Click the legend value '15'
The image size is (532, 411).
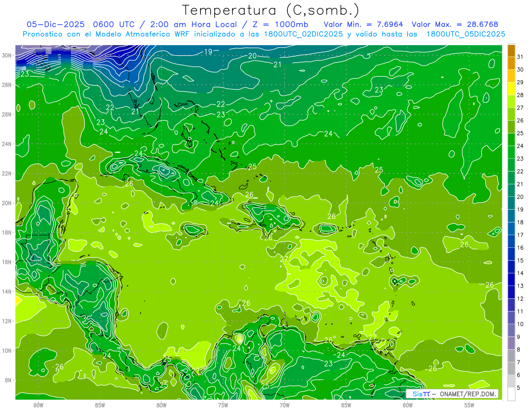(520, 260)
